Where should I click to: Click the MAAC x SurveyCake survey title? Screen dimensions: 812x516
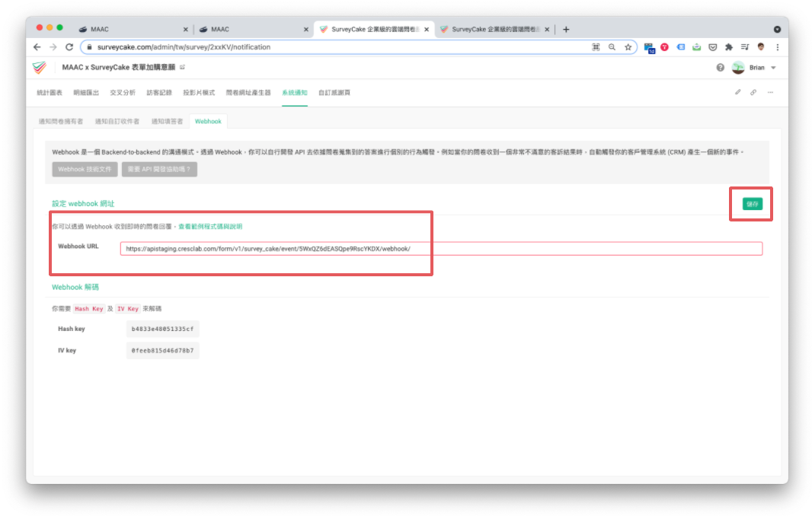[x=119, y=67]
